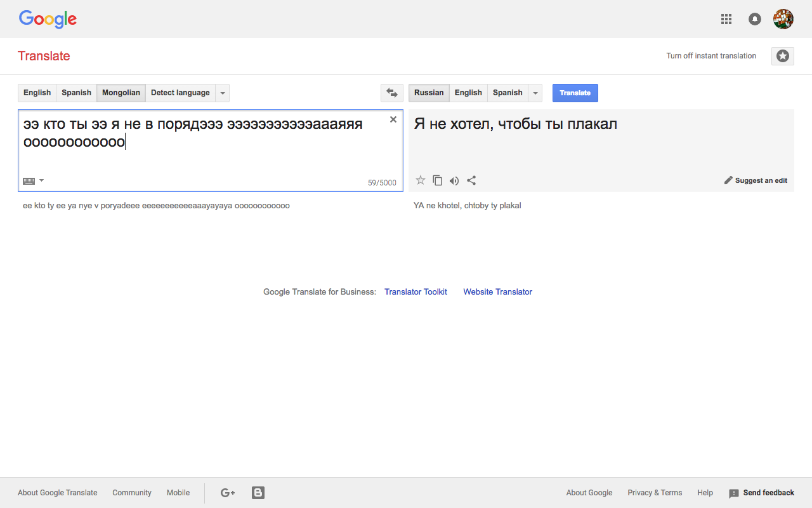812x508 pixels.
Task: Select Spanish as target language
Action: point(508,93)
